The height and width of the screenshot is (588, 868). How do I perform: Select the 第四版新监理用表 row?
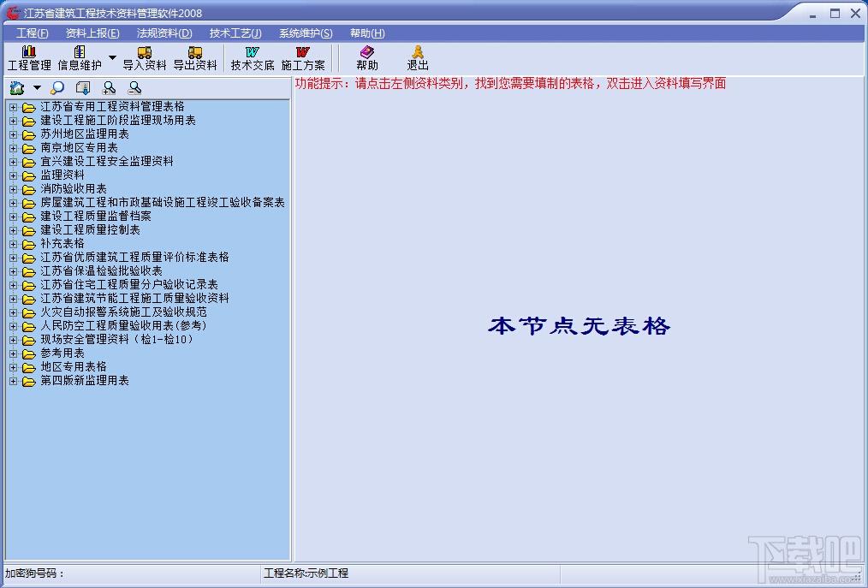(85, 381)
